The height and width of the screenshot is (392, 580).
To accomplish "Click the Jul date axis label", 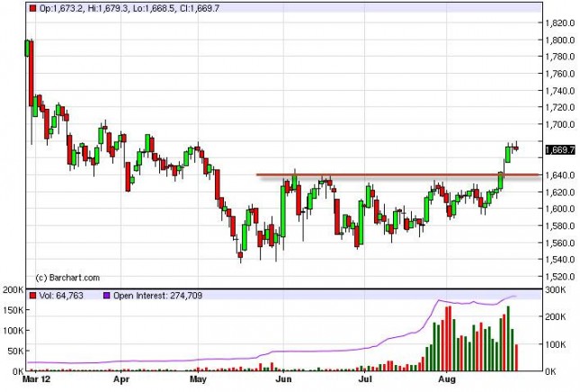I will coord(365,379).
